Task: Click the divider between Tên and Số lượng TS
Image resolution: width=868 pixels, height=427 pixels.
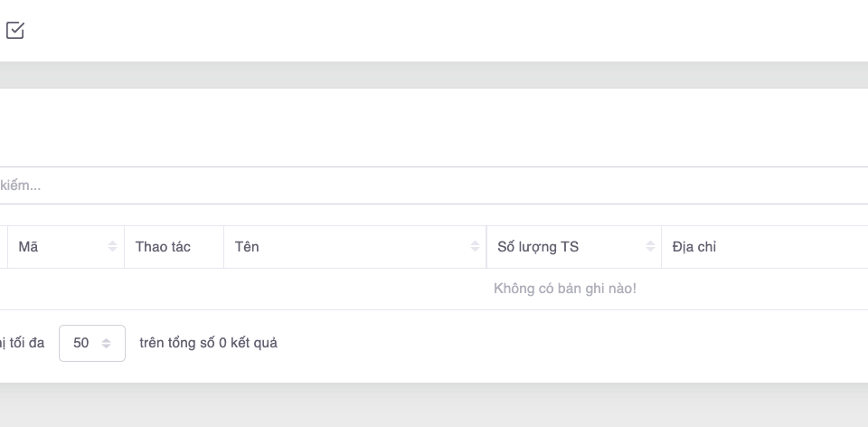Action: [486, 247]
